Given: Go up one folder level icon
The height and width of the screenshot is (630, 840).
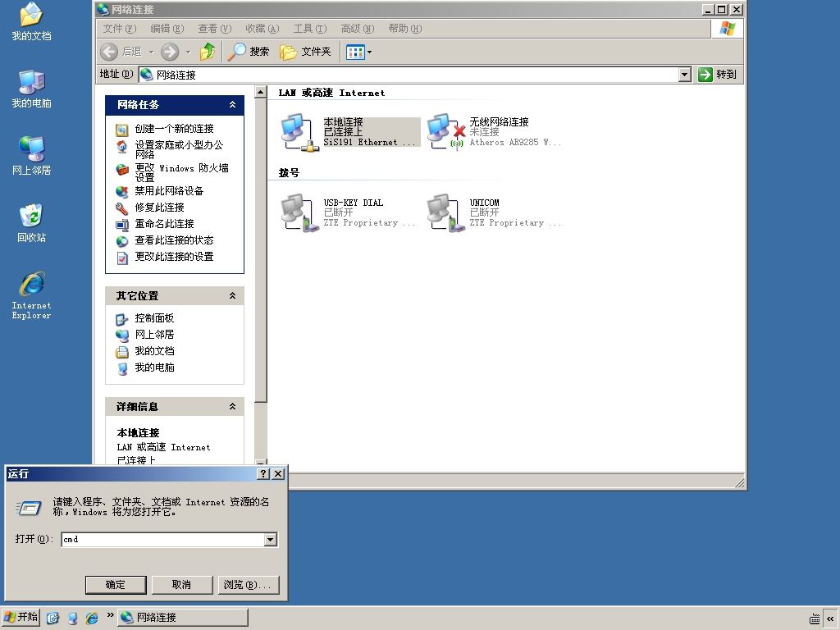Looking at the screenshot, I should coord(208,52).
